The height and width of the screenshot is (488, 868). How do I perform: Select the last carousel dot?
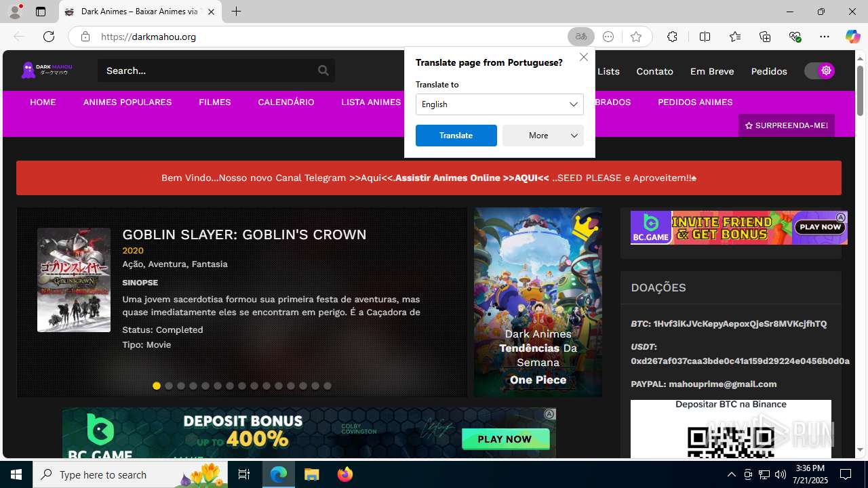[x=328, y=386]
